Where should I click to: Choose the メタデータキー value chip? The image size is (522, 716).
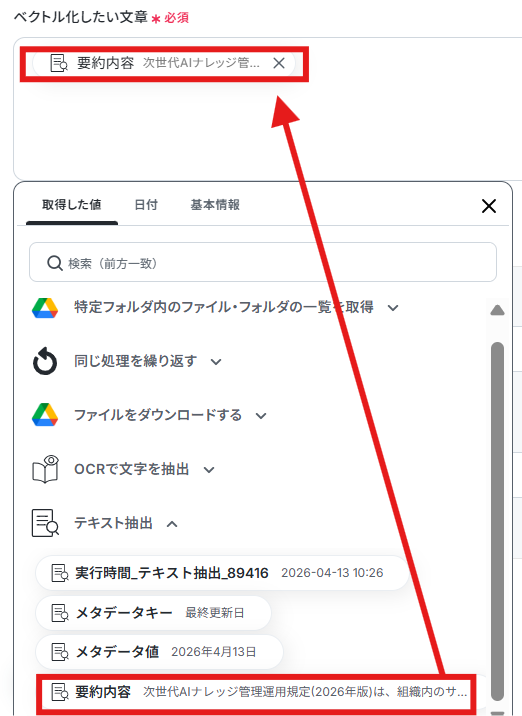pos(153,612)
